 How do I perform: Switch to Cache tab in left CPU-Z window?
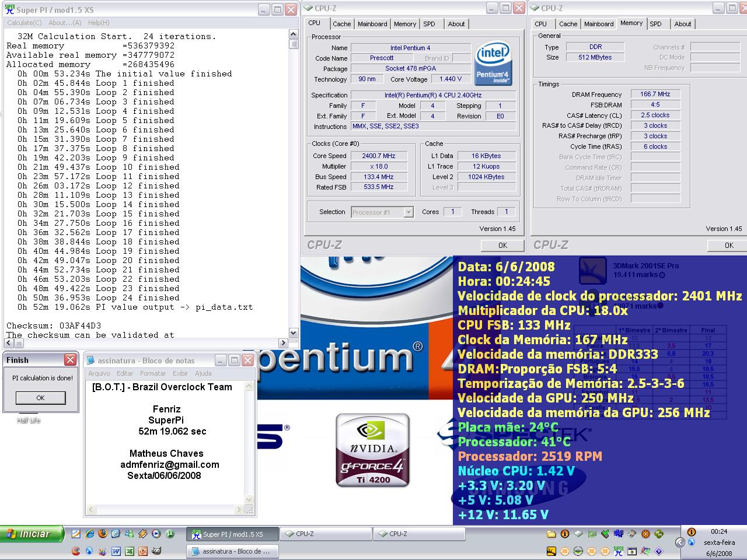341,24
